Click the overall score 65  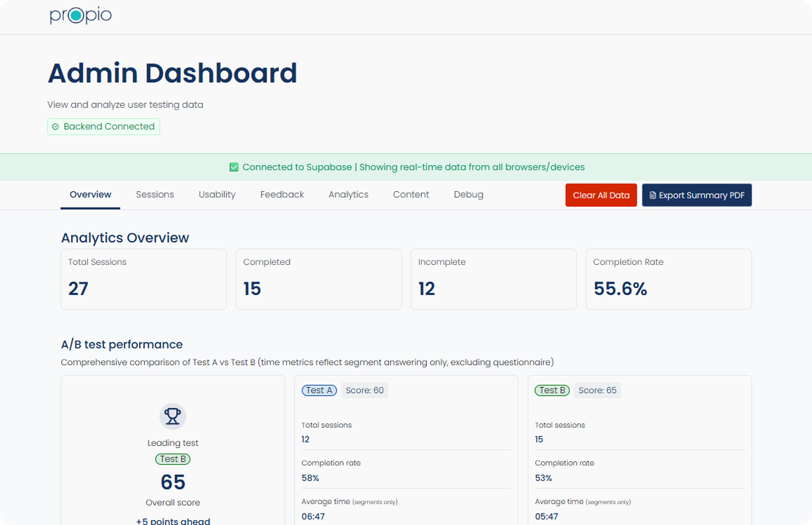click(173, 482)
